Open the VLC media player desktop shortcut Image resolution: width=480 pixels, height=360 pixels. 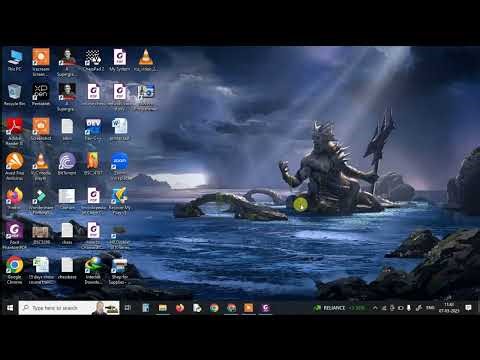41,167
